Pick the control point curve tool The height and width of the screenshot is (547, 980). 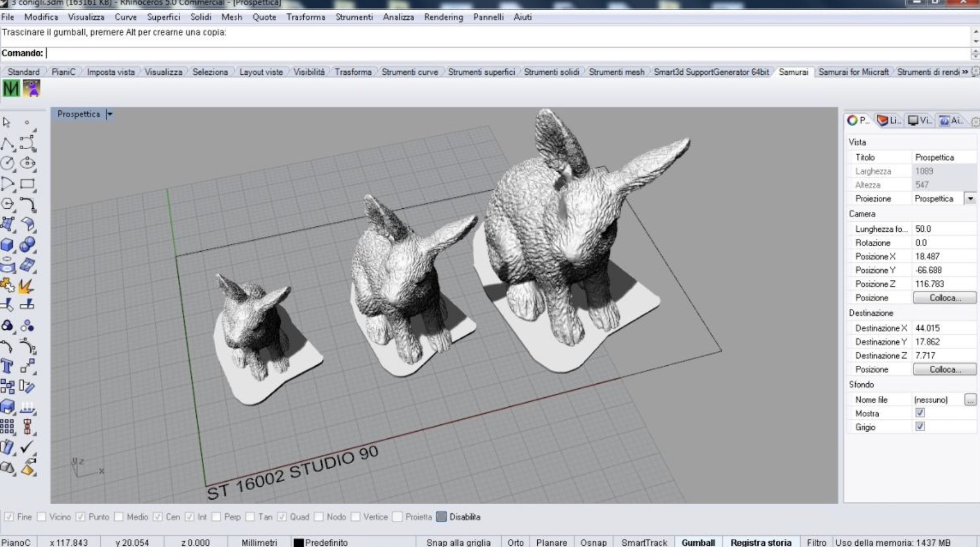[28, 143]
